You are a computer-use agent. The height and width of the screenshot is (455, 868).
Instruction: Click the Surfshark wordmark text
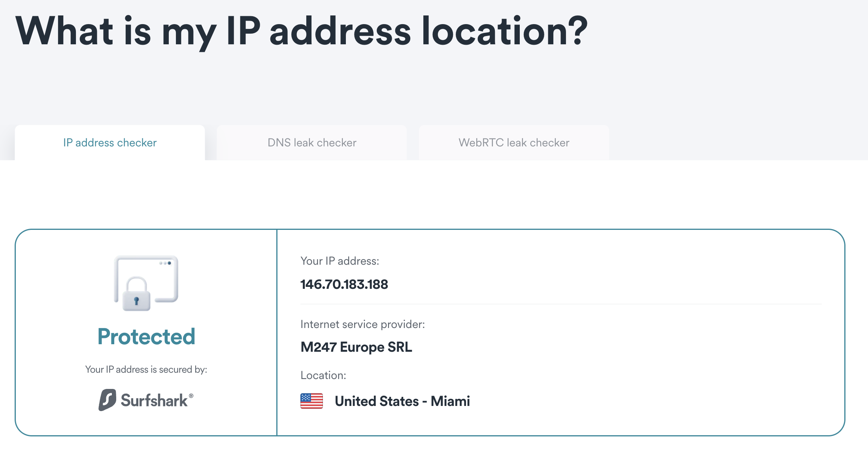(154, 401)
